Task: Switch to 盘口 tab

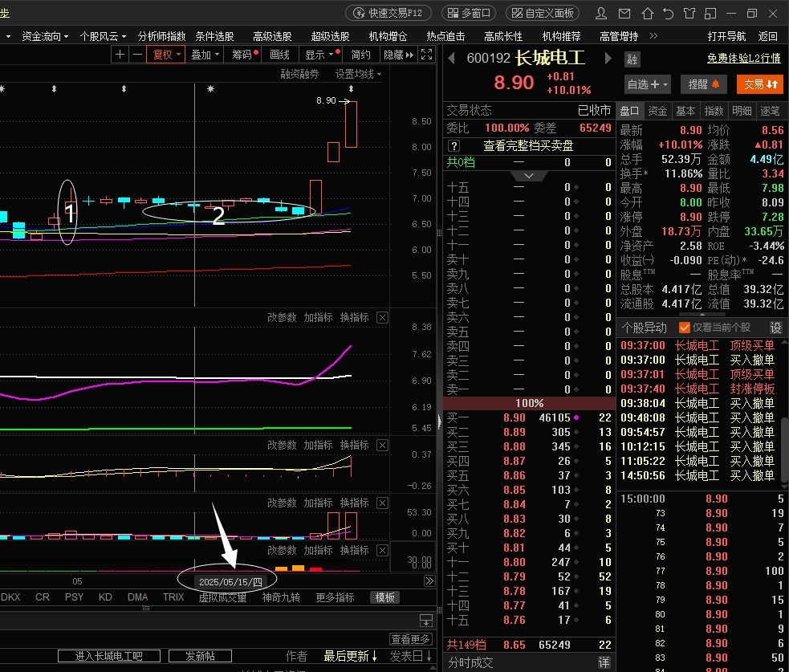Action: (629, 111)
